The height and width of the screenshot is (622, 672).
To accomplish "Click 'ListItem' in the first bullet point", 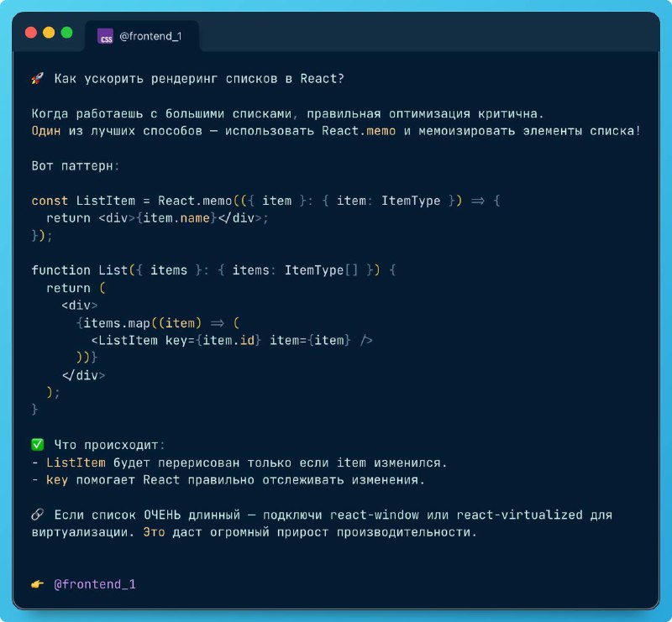I will [76, 463].
